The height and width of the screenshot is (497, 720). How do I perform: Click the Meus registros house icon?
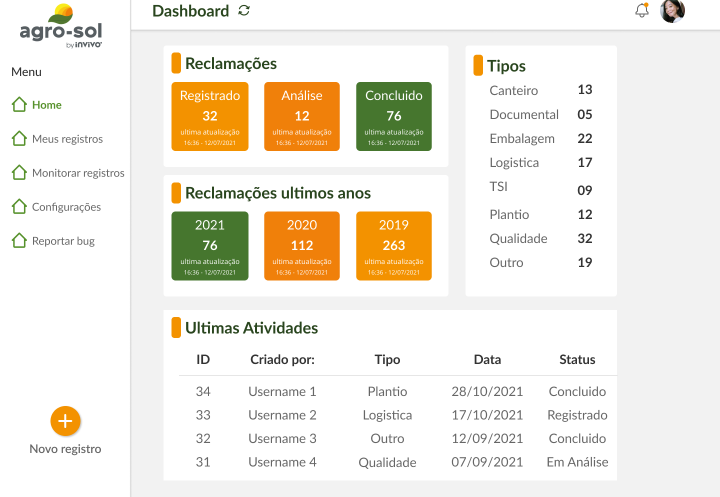[x=19, y=139]
